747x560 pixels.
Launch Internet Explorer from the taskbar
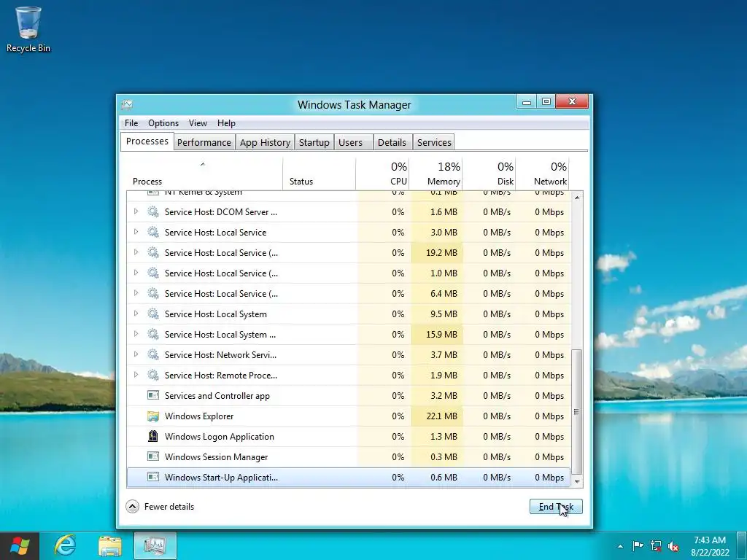pyautogui.click(x=65, y=545)
